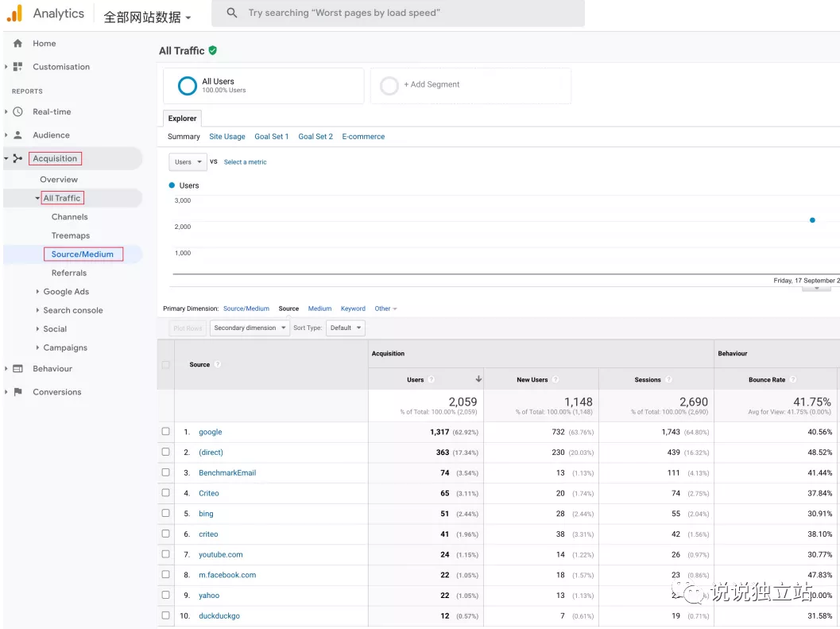Click the search magnifier icon
The height and width of the screenshot is (629, 840).
pos(232,14)
